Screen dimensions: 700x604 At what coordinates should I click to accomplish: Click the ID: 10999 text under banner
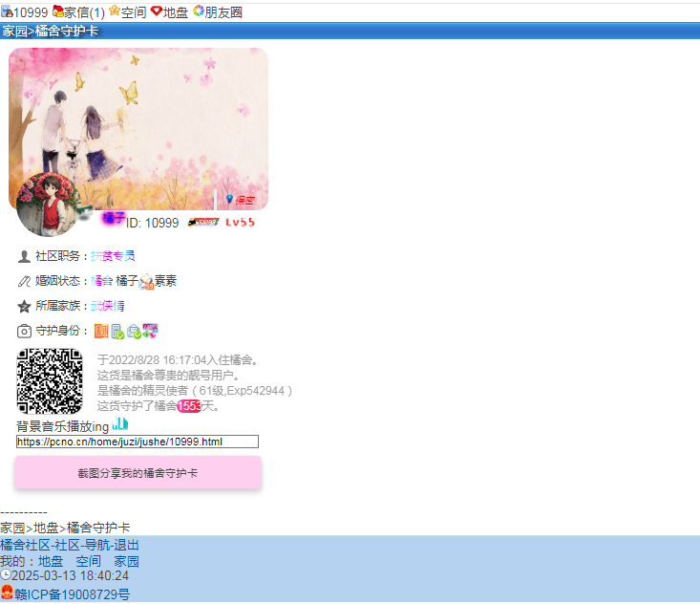coord(152,223)
